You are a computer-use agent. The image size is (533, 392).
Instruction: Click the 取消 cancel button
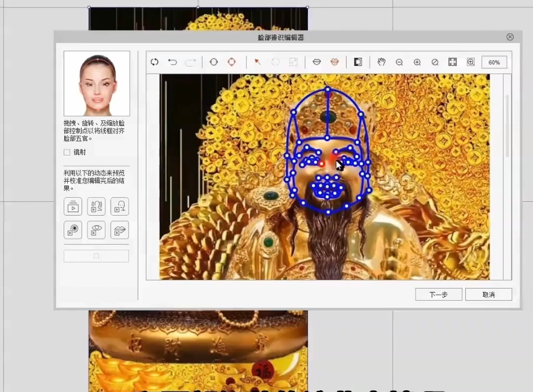tap(488, 294)
